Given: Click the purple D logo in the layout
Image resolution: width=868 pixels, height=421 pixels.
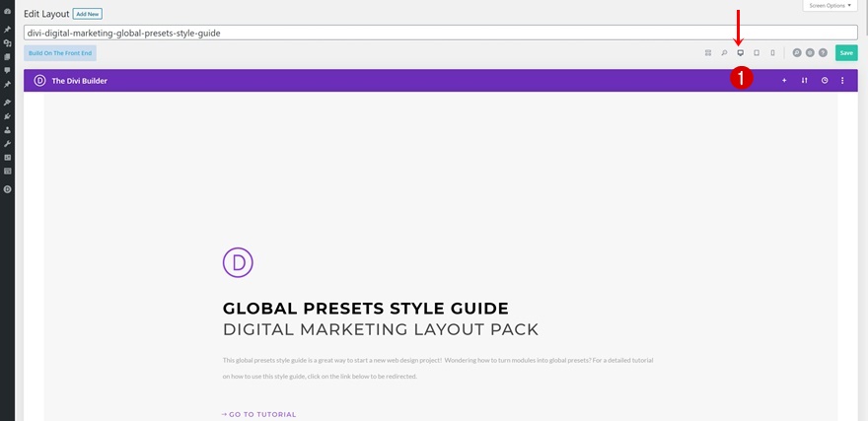Looking at the screenshot, I should (238, 263).
